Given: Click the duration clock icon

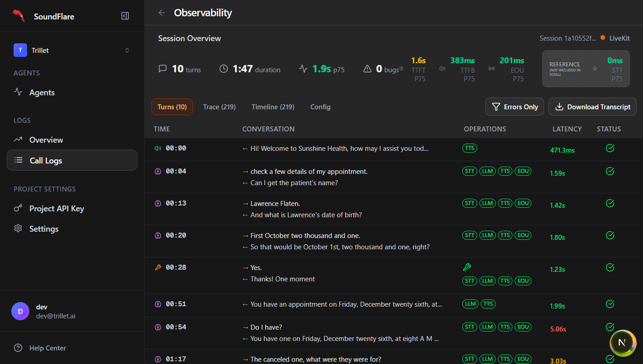Looking at the screenshot, I should coord(224,69).
